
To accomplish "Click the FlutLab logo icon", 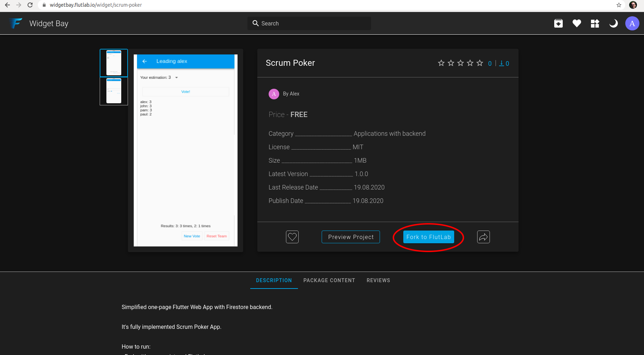I will point(16,23).
